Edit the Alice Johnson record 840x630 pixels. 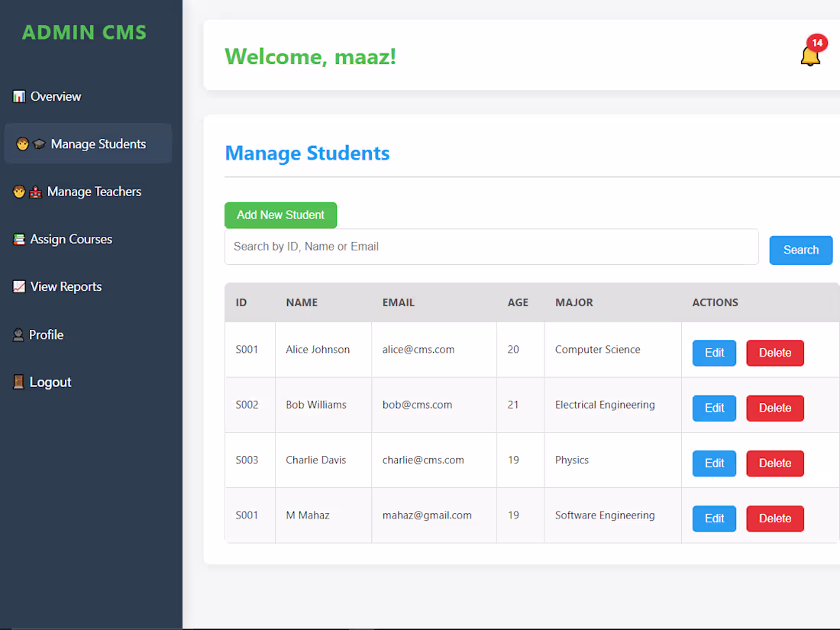pos(713,353)
